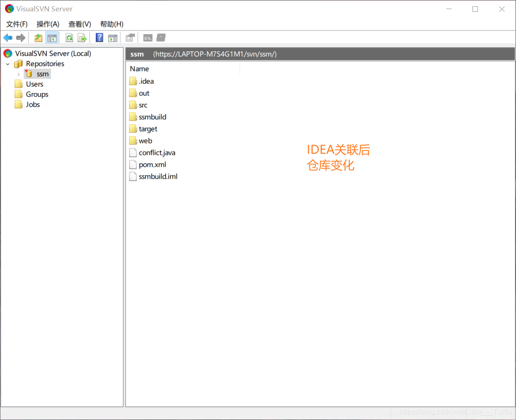Select the web folder
Screen dimensions: 516x420
145,141
